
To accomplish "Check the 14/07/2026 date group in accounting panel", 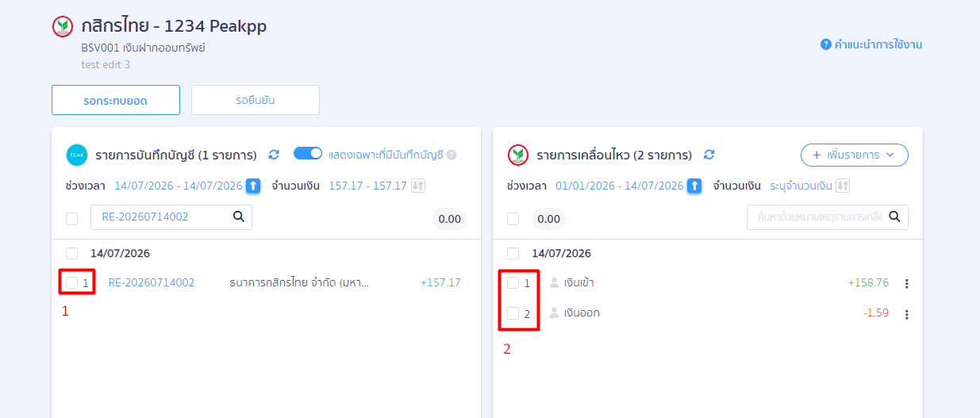I will pos(72,253).
